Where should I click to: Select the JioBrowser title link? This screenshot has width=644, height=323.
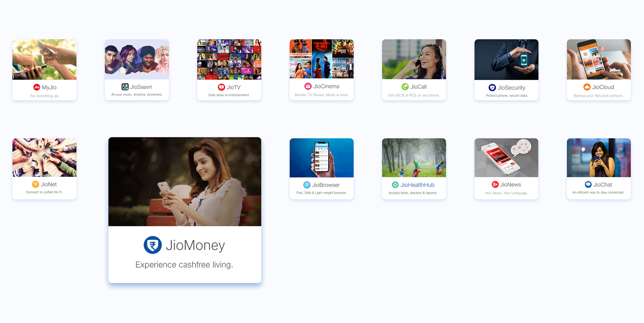(326, 185)
